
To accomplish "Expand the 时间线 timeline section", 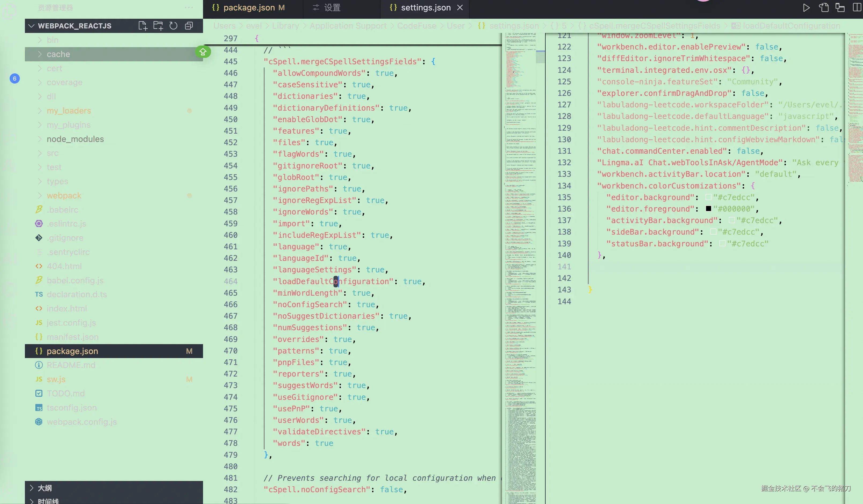I will pos(48,501).
